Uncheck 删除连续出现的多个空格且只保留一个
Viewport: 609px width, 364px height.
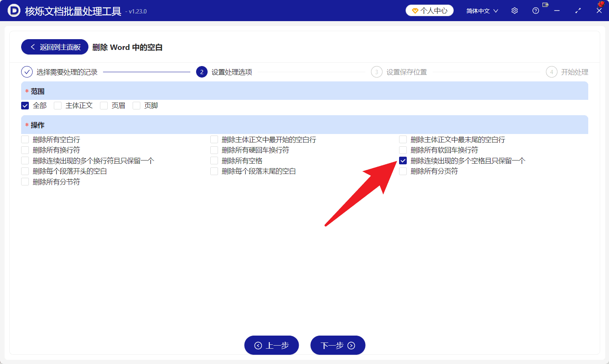(x=403, y=160)
